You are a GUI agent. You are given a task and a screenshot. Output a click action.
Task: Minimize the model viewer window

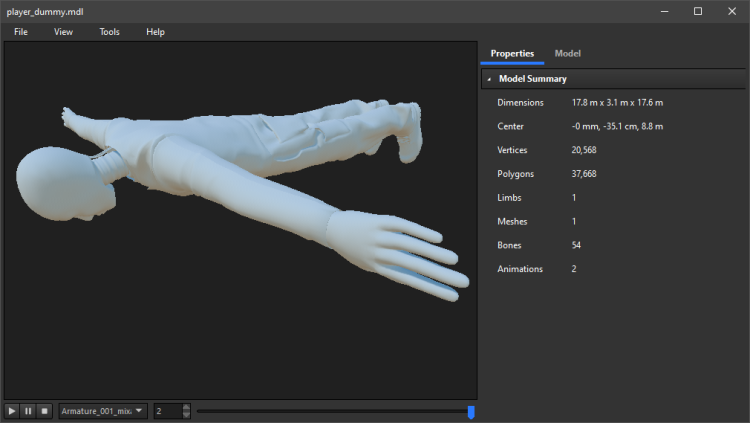(x=664, y=11)
